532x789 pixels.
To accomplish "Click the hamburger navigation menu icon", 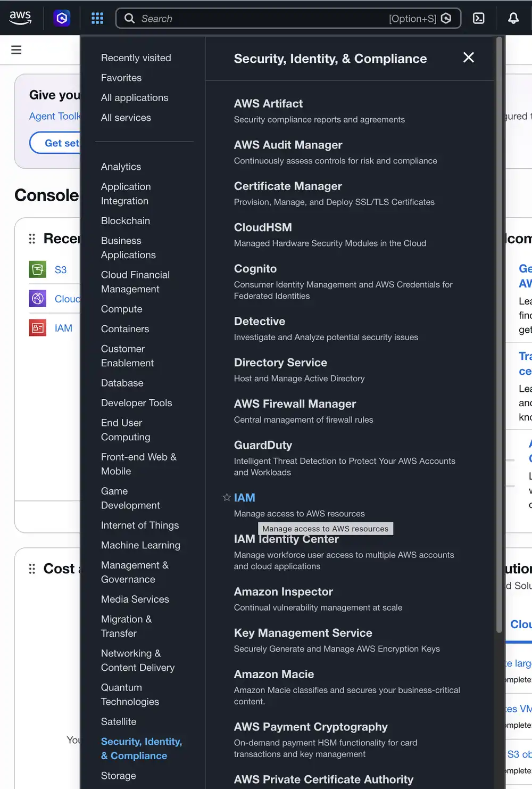I will click(16, 50).
